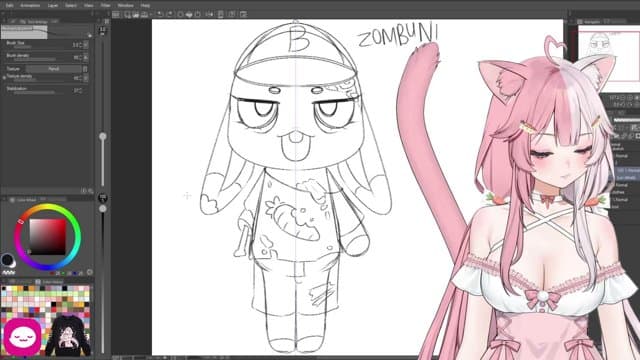Click the rightmost command bar icon
The height and width of the screenshot is (360, 640).
tap(243, 14)
